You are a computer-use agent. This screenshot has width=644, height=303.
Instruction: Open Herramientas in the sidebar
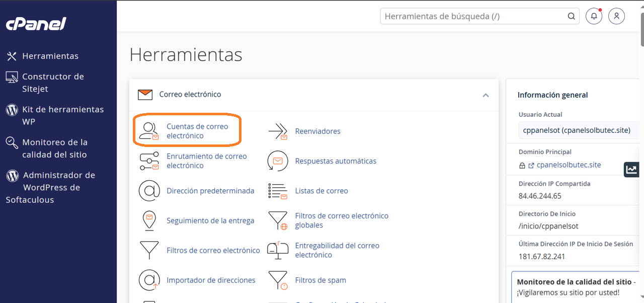point(50,56)
